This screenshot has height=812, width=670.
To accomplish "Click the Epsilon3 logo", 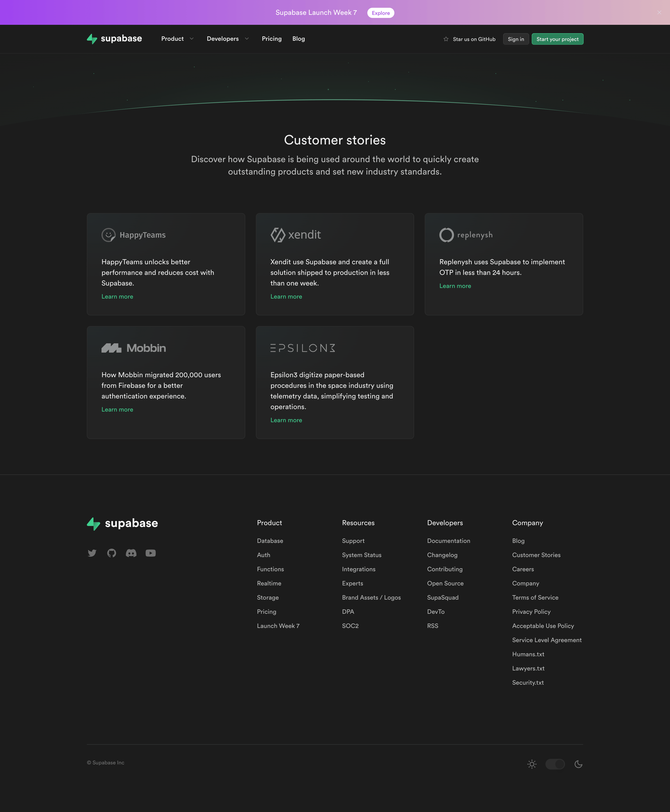I will pyautogui.click(x=303, y=348).
